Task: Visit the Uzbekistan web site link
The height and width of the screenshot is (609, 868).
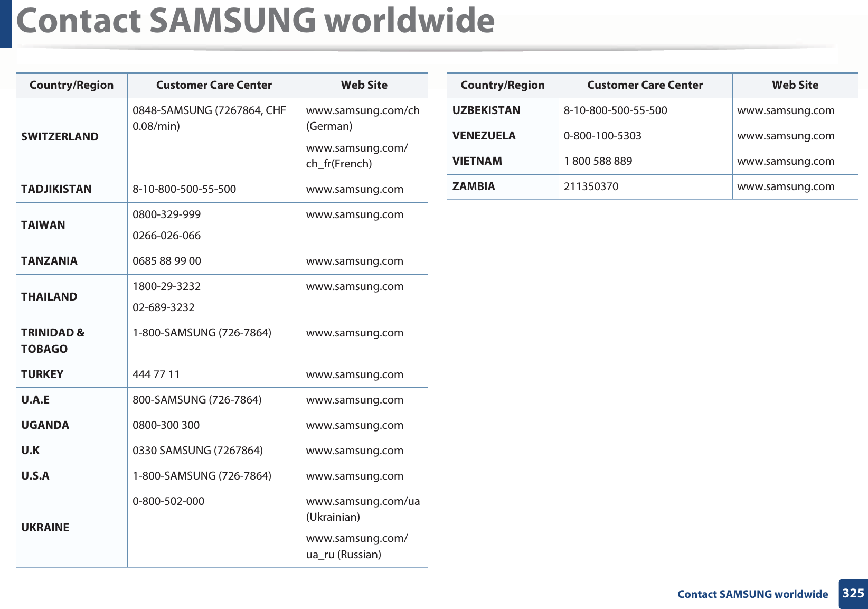Action: click(786, 110)
